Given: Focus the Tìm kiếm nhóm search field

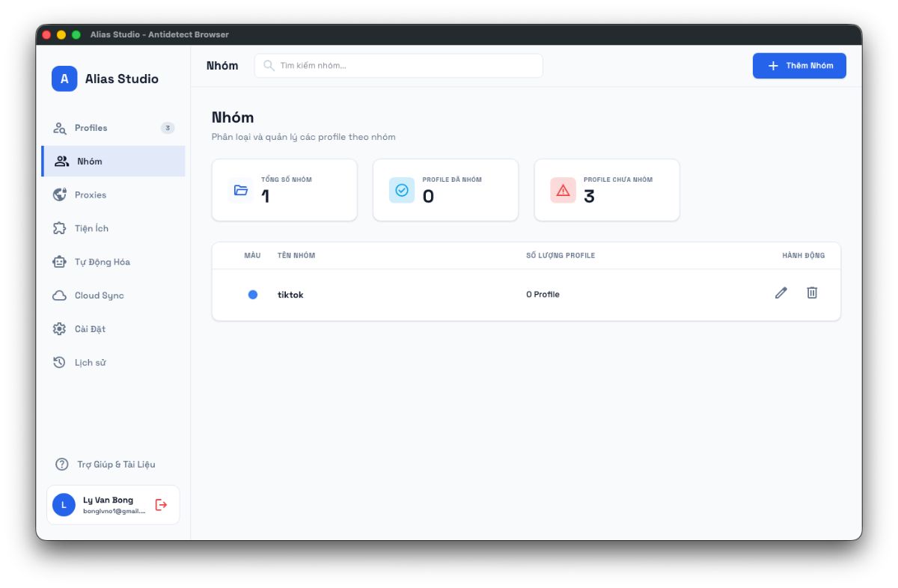Looking at the screenshot, I should [x=399, y=66].
